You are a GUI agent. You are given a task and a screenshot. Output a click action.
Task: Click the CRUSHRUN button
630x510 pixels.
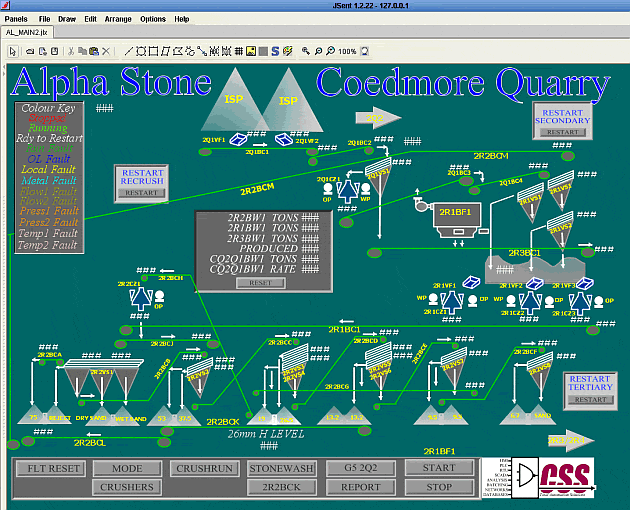205,469
